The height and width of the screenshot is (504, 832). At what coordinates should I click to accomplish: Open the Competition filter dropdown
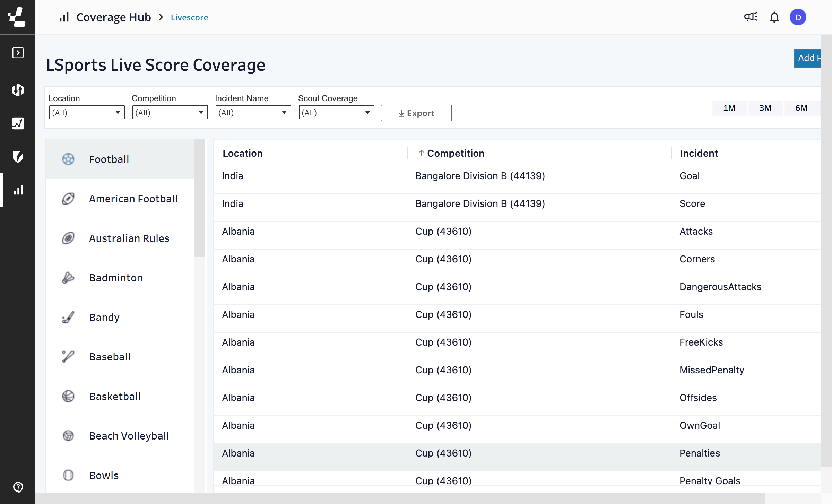[170, 113]
